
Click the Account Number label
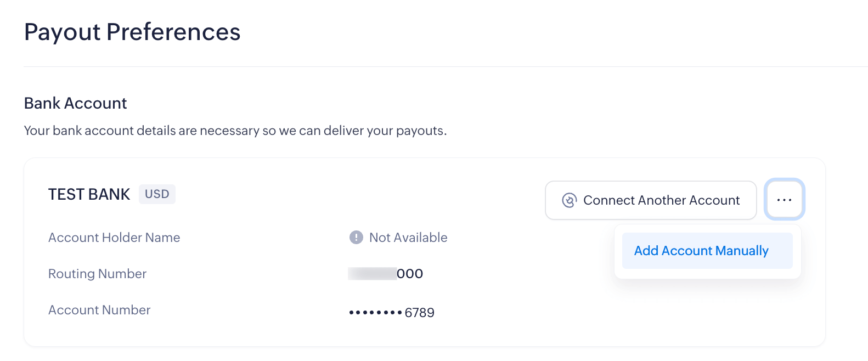tap(99, 310)
